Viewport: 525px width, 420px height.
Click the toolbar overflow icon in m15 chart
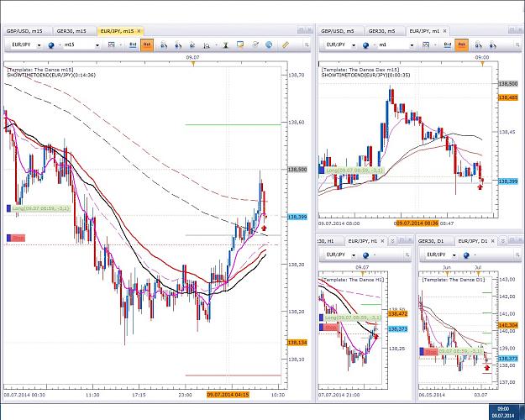(307, 45)
